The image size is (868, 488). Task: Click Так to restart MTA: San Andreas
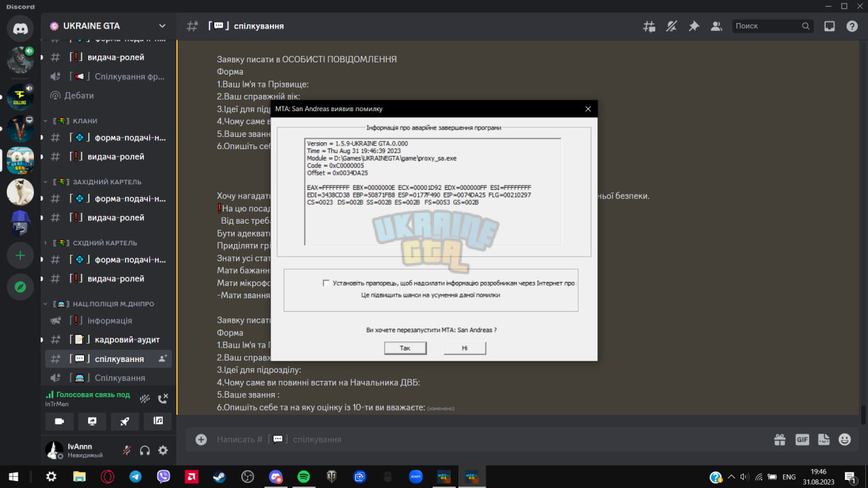click(x=405, y=348)
